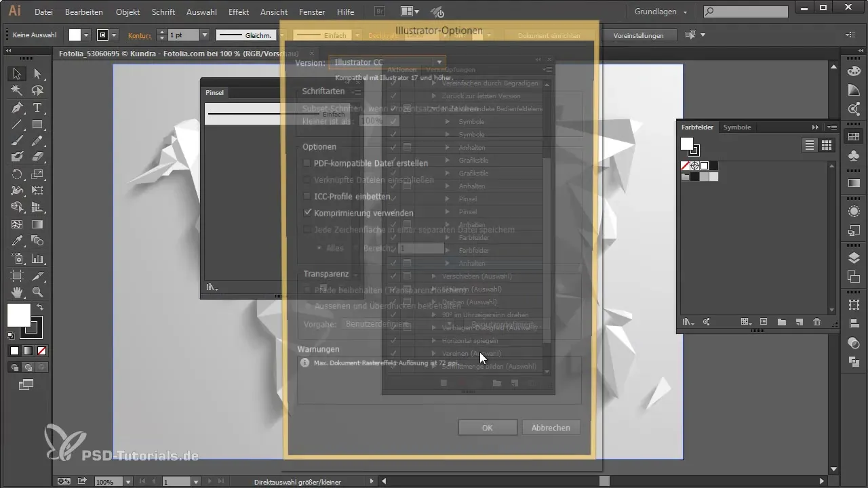The height and width of the screenshot is (488, 868).
Task: Switch Farbfelder panel to thumbnail view
Action: tap(827, 145)
